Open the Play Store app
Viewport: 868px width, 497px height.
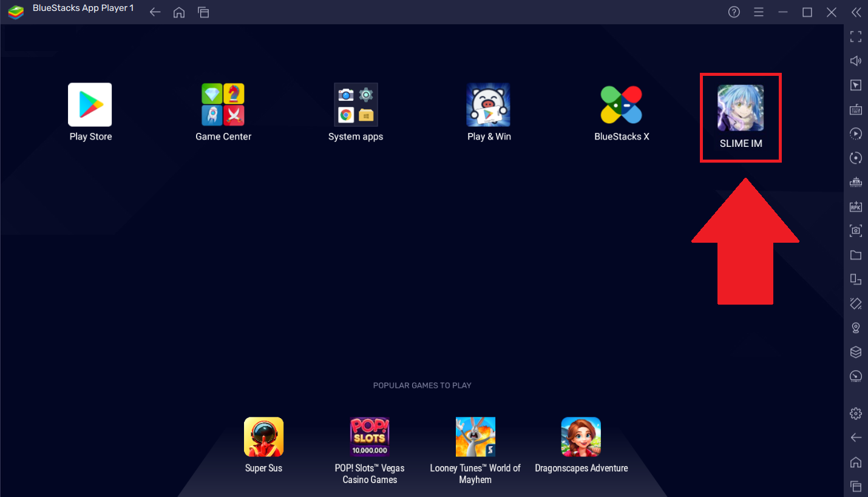[x=90, y=105]
